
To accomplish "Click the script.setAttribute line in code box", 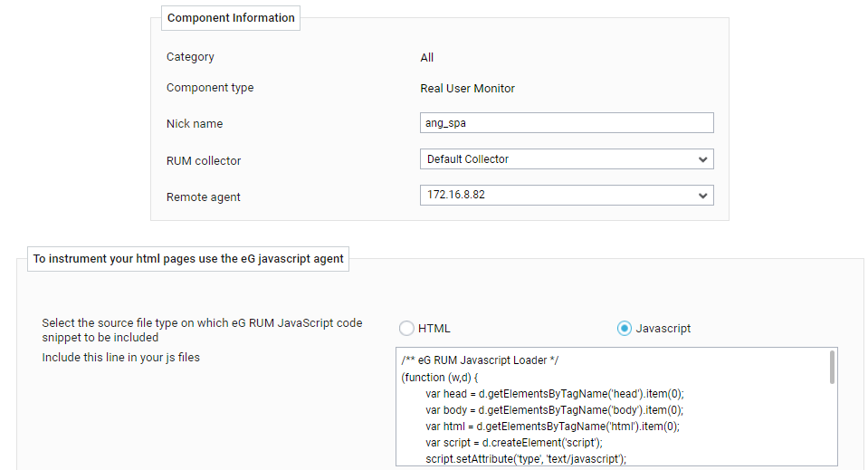I will coord(526,459).
